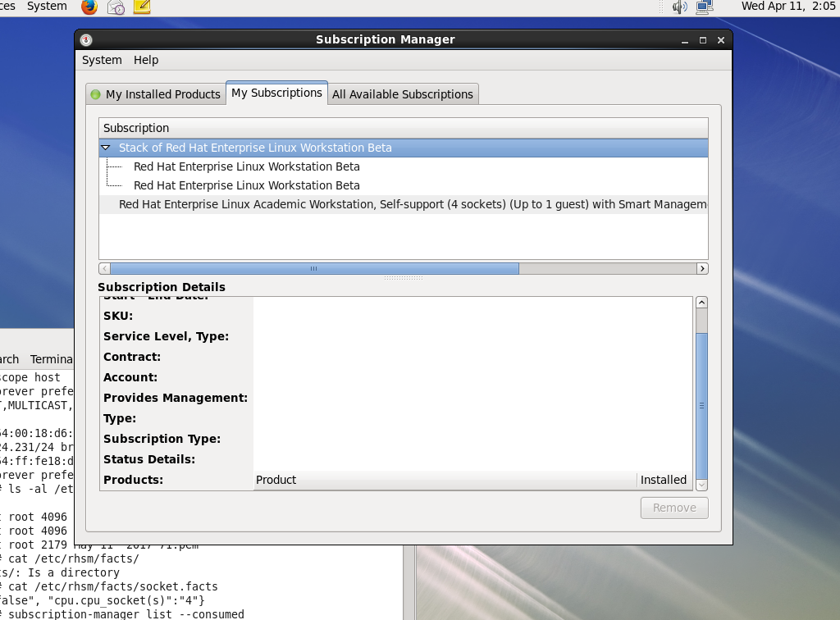Click the Account: label

[130, 377]
